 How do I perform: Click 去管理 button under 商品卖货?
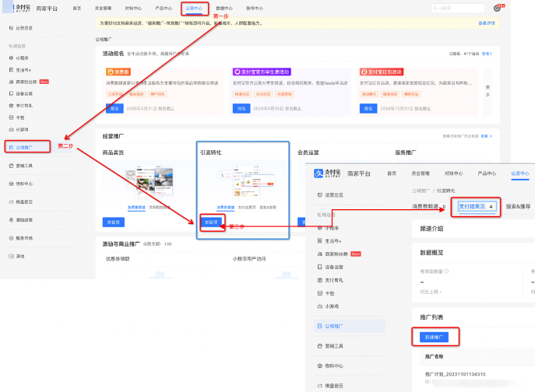[x=114, y=222]
